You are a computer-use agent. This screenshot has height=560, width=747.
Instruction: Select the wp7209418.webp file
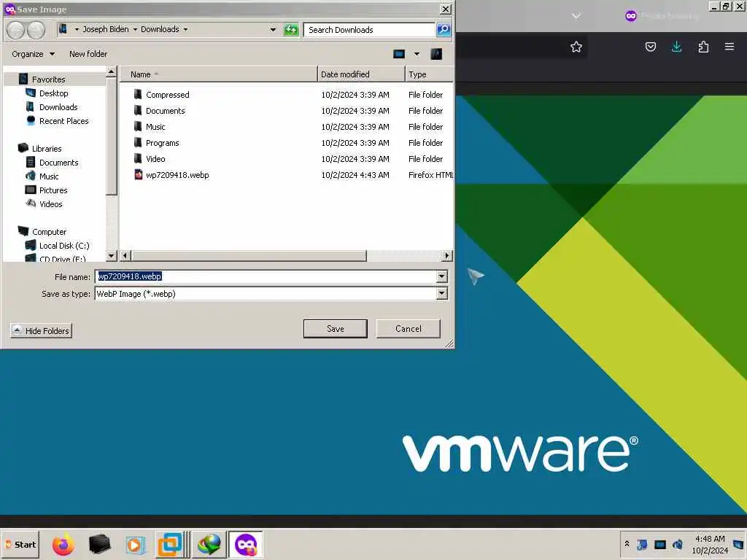177,175
